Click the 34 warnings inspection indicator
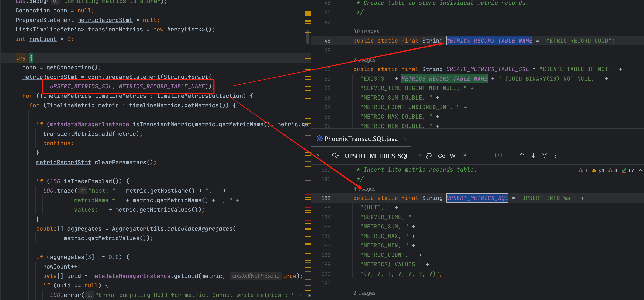644x300 pixels. tap(598, 171)
